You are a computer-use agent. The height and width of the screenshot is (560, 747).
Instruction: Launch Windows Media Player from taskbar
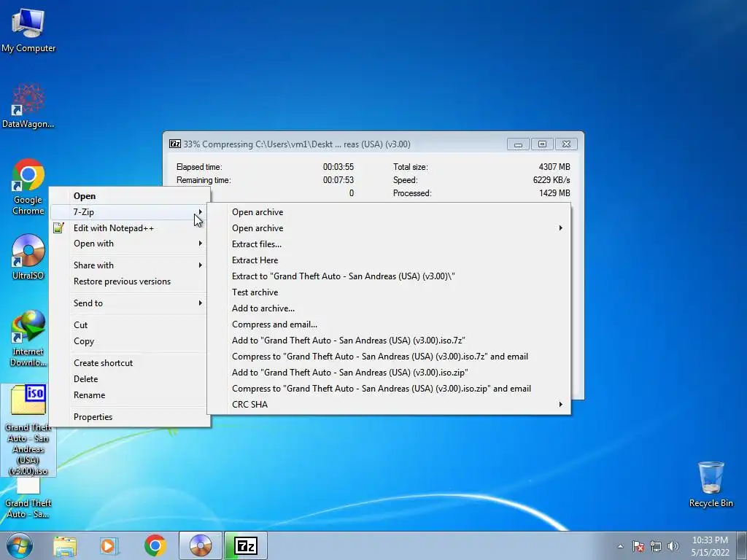[x=109, y=545]
